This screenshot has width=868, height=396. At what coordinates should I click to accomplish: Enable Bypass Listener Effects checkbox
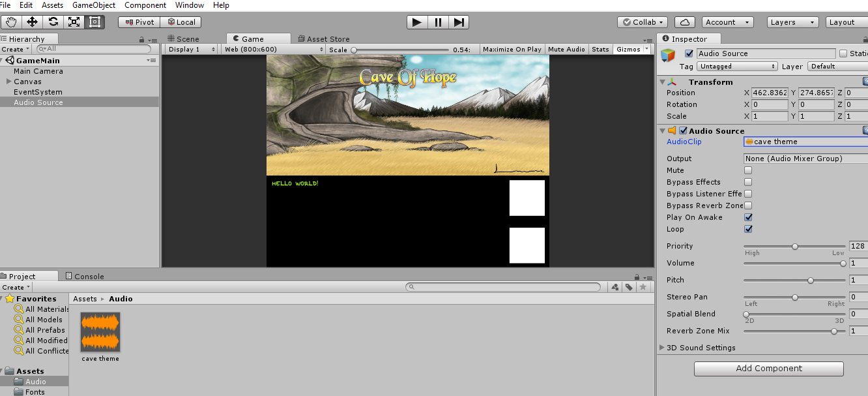click(x=748, y=194)
